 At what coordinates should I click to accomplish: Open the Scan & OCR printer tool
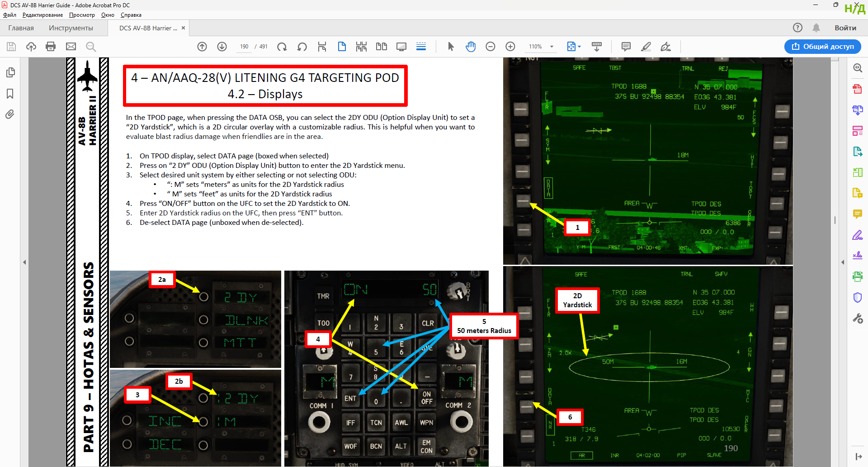coord(858,276)
